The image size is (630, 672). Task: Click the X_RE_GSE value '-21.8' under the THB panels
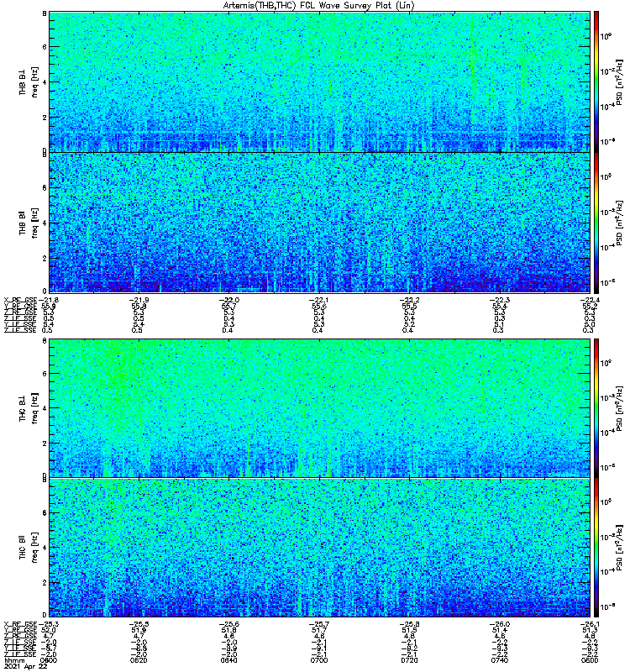49,301
